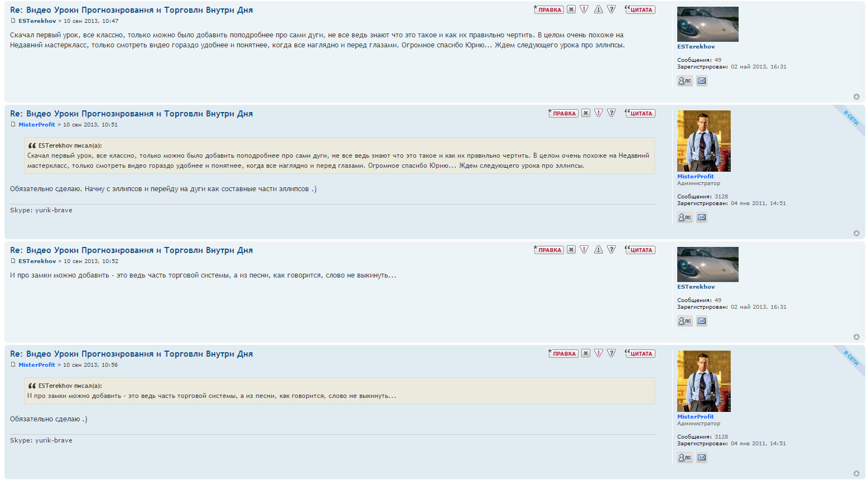Screen dimensions: 868x481
Task: Report the 10:52 post with the exclamation icon
Action: pyautogui.click(x=584, y=250)
